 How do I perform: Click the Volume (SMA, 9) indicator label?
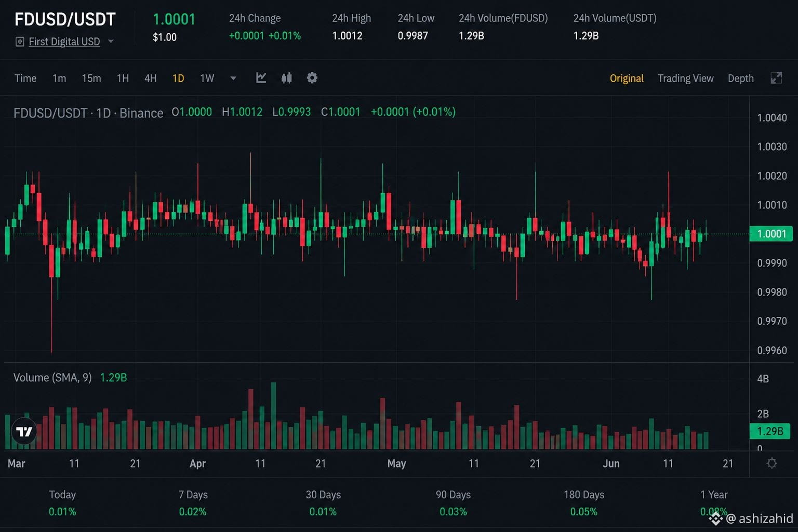pyautogui.click(x=52, y=378)
